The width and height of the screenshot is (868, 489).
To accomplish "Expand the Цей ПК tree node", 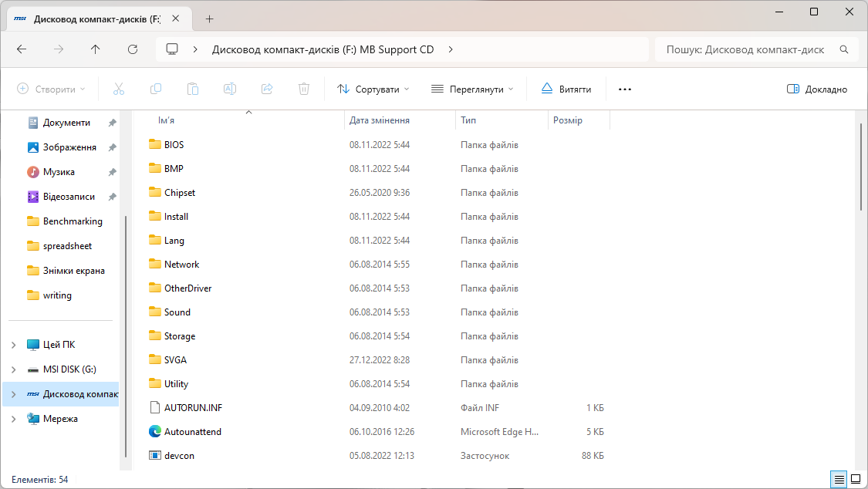I will tap(13, 345).
